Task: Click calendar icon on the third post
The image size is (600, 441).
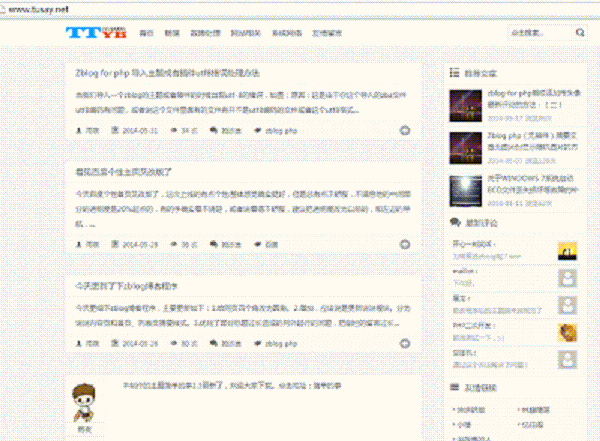Action: [115, 343]
